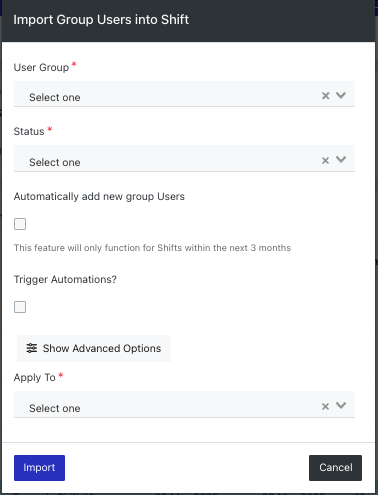The width and height of the screenshot is (378, 495).
Task: Click the Trigger Automations? label text
Action: coord(65,279)
